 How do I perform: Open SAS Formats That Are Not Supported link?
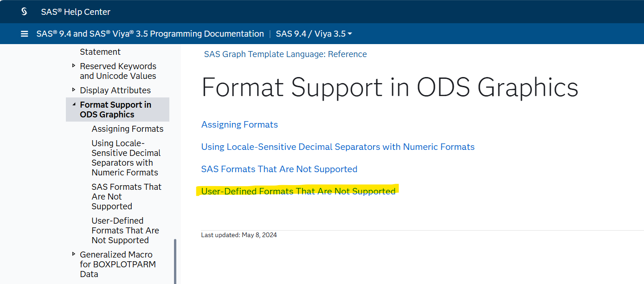point(279,169)
